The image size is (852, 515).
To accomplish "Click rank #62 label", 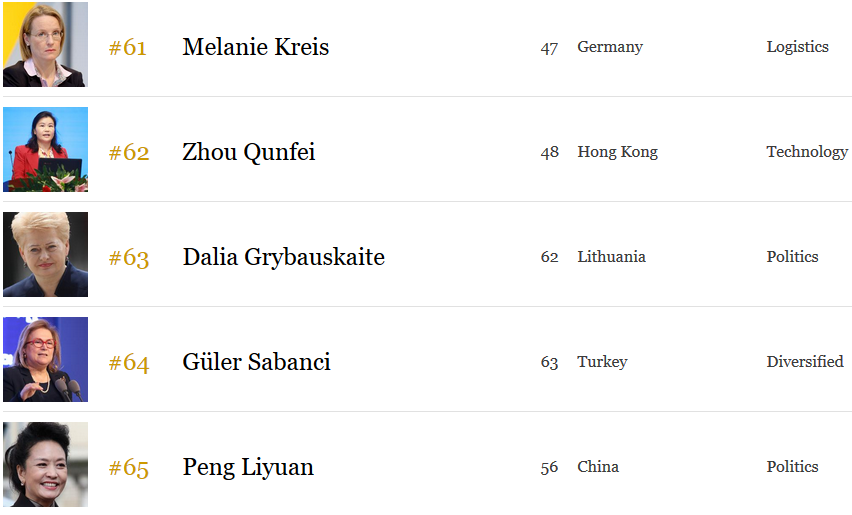I will click(129, 152).
